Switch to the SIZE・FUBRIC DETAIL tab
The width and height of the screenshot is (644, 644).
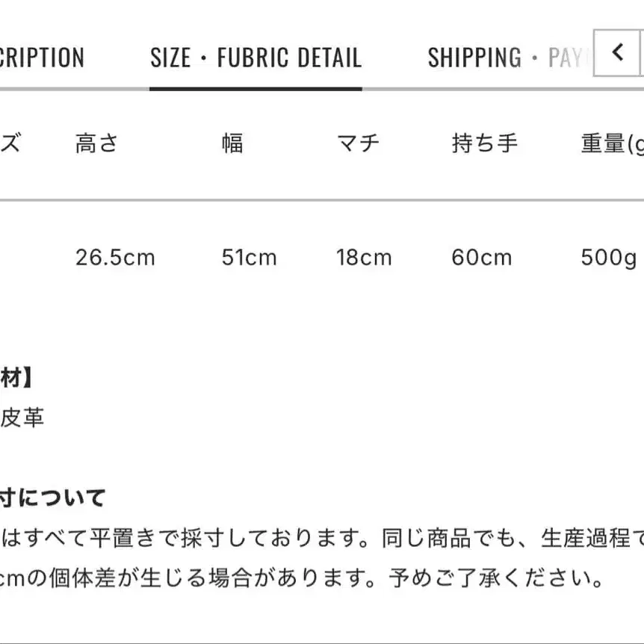point(256,58)
